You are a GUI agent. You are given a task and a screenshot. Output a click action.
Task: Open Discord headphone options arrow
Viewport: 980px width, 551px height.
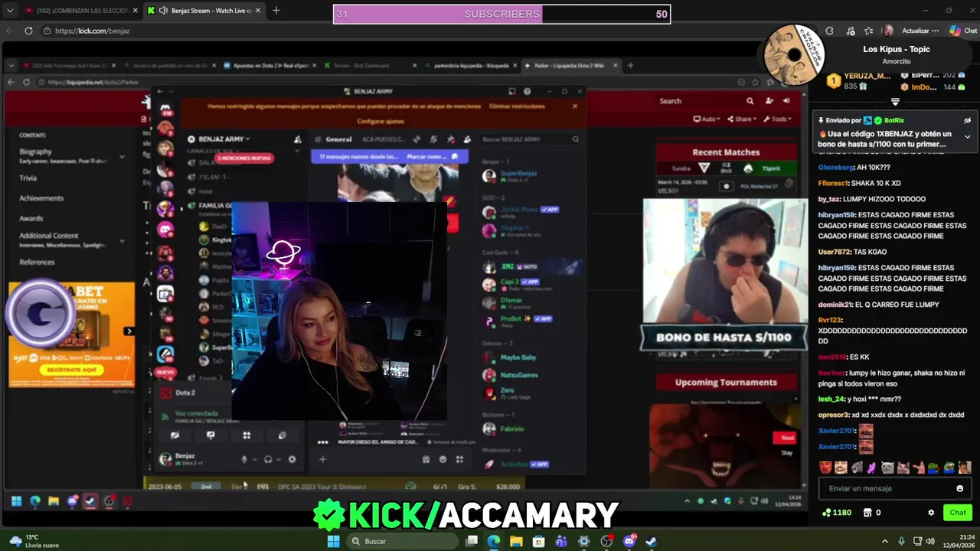point(278,459)
